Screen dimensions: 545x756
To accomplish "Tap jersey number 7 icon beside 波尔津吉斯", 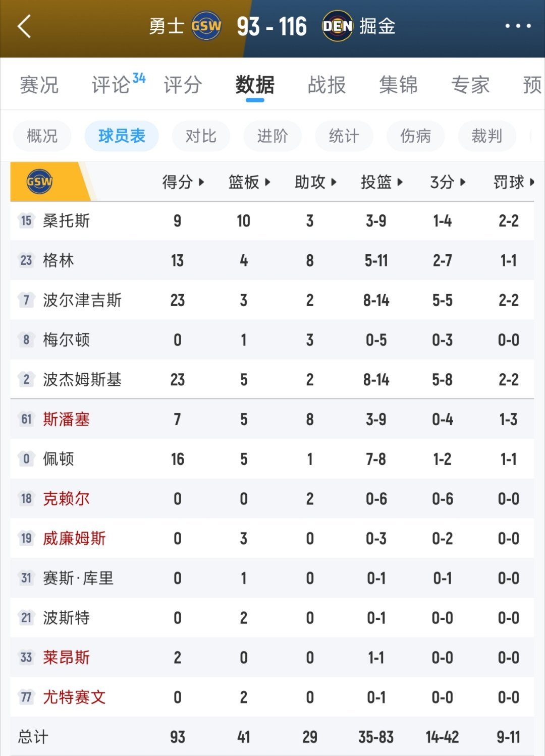I will tap(26, 300).
